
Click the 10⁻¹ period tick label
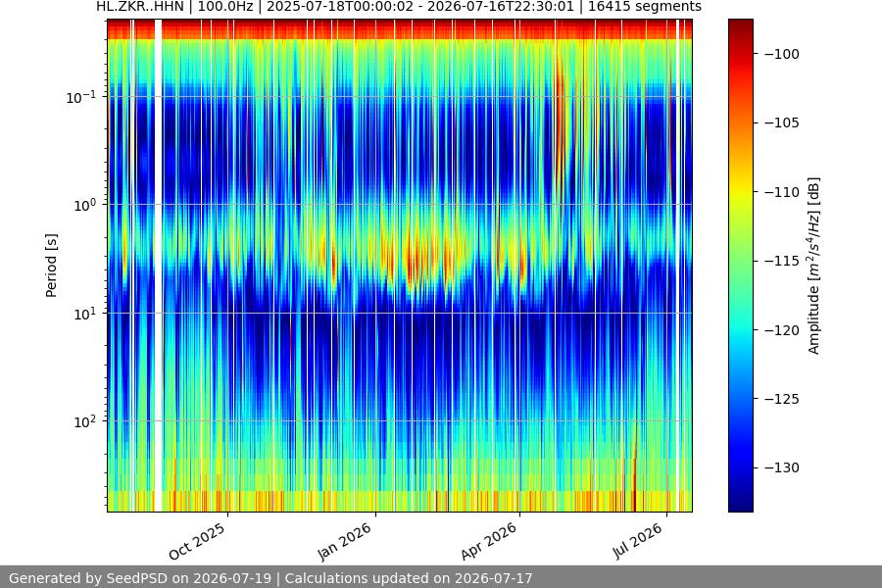coord(80,97)
